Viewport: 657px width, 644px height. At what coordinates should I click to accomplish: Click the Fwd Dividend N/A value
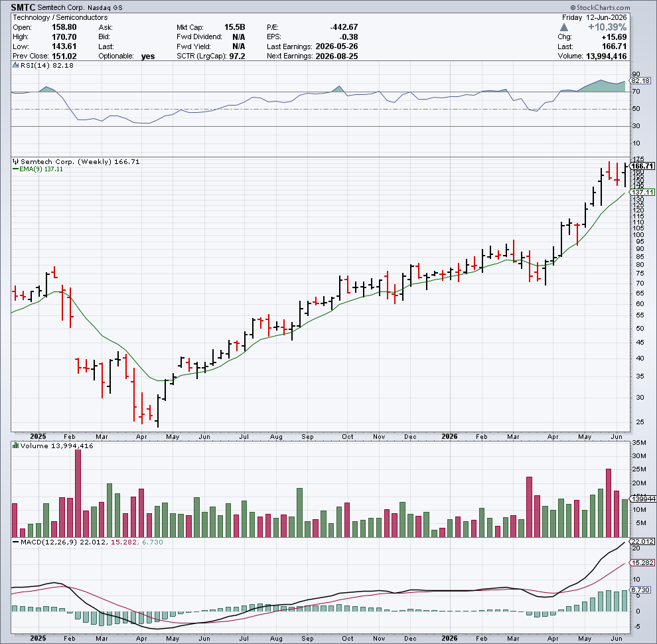click(239, 37)
